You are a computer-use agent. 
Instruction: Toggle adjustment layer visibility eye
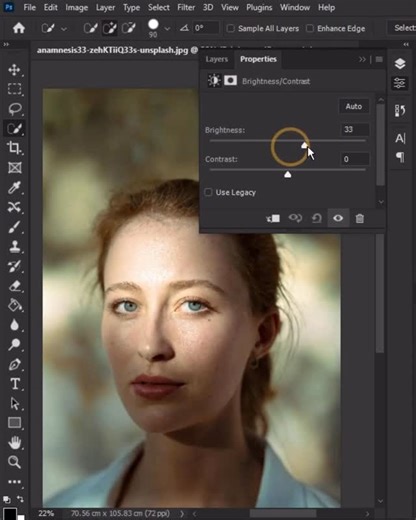coord(338,218)
